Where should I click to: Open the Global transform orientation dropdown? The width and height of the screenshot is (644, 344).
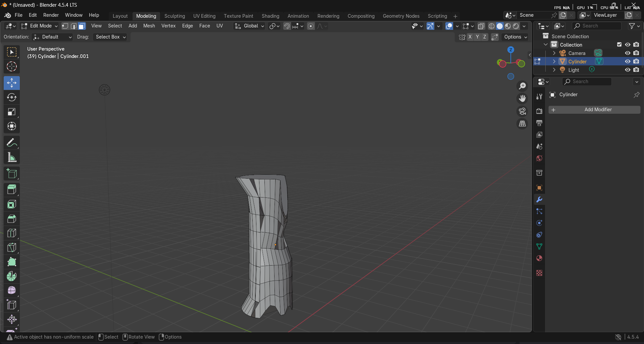pyautogui.click(x=250, y=26)
